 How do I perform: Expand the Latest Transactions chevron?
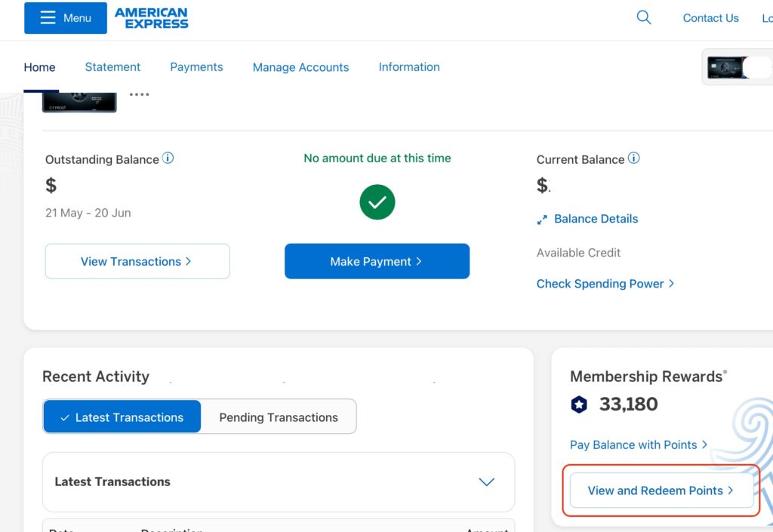(487, 481)
